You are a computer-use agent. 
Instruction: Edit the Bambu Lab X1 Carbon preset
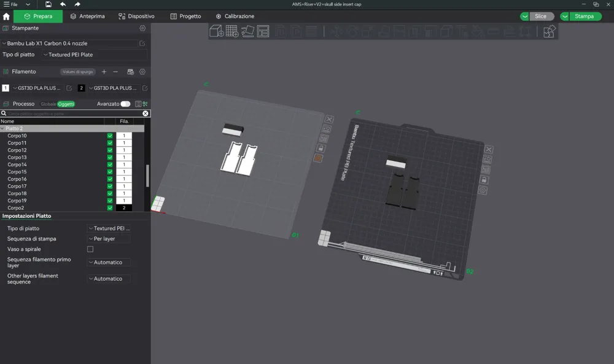142,44
